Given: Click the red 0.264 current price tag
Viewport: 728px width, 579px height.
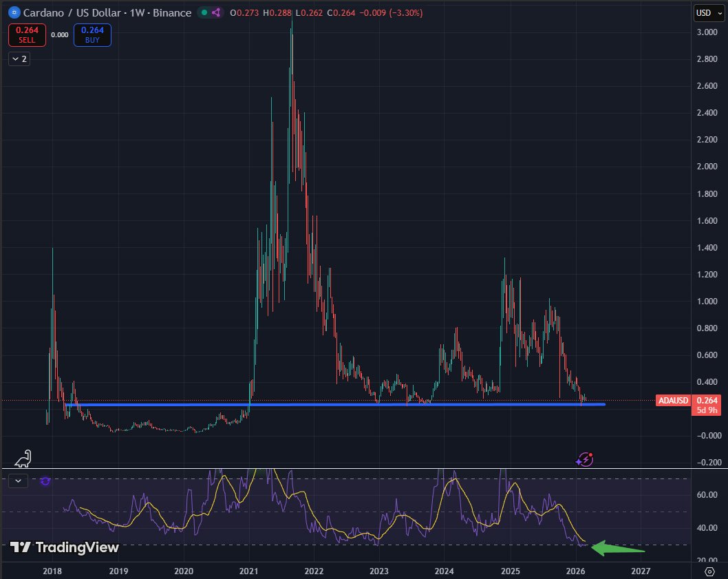Looking at the screenshot, I should [x=707, y=400].
